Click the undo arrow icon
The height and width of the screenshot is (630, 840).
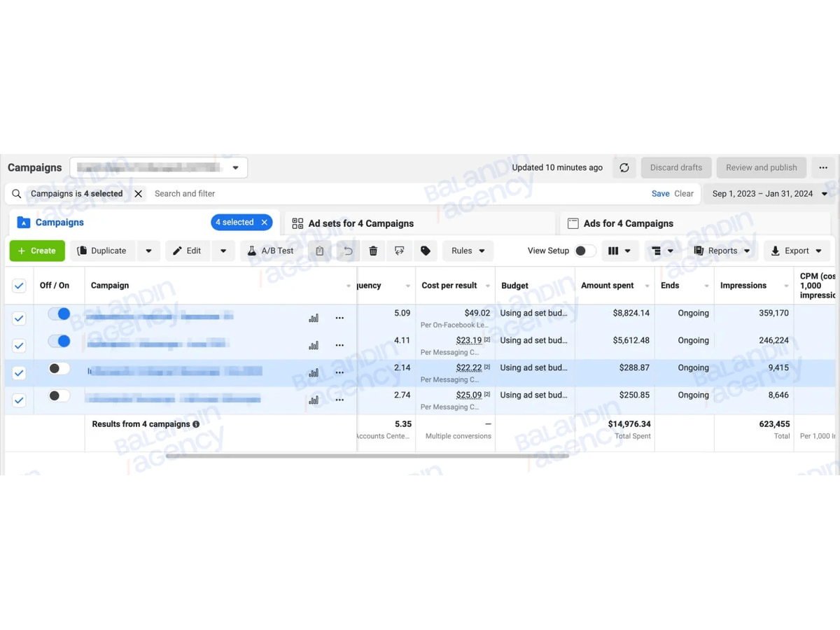348,251
